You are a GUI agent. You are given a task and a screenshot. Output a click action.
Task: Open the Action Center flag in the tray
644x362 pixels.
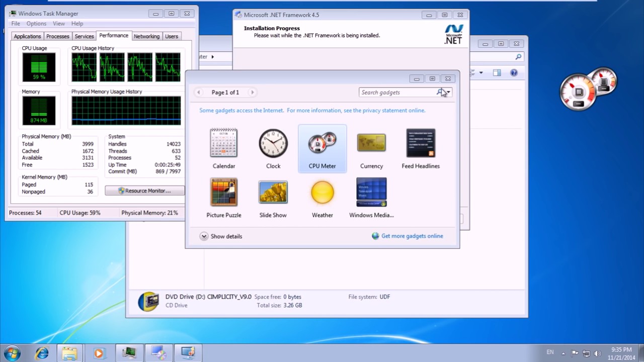point(575,353)
